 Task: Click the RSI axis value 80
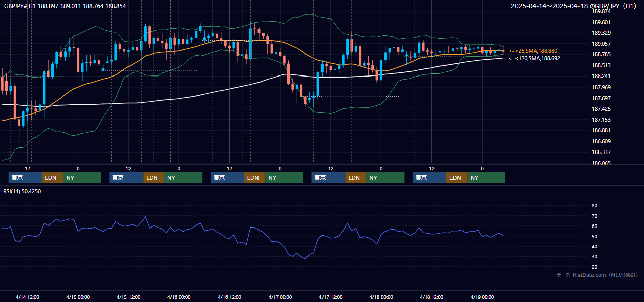[594, 206]
